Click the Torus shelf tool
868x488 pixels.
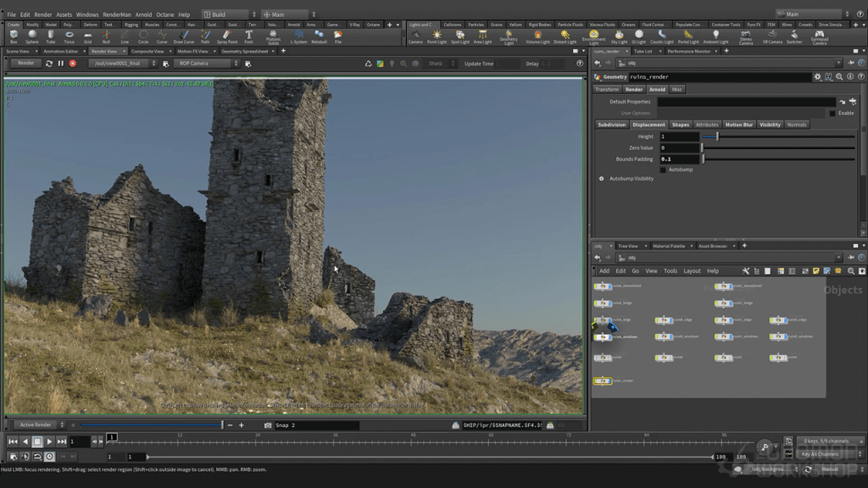click(70, 36)
